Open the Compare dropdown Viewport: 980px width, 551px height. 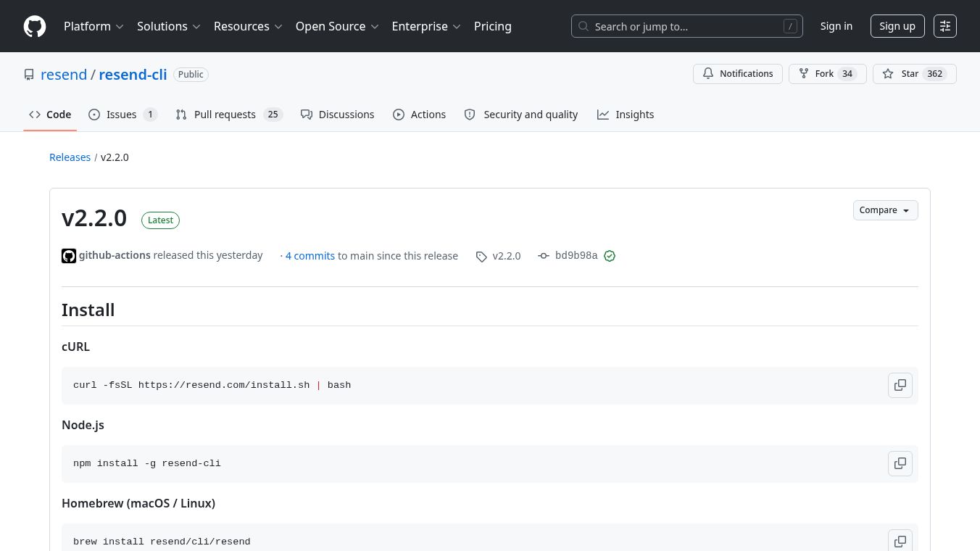[885, 210]
